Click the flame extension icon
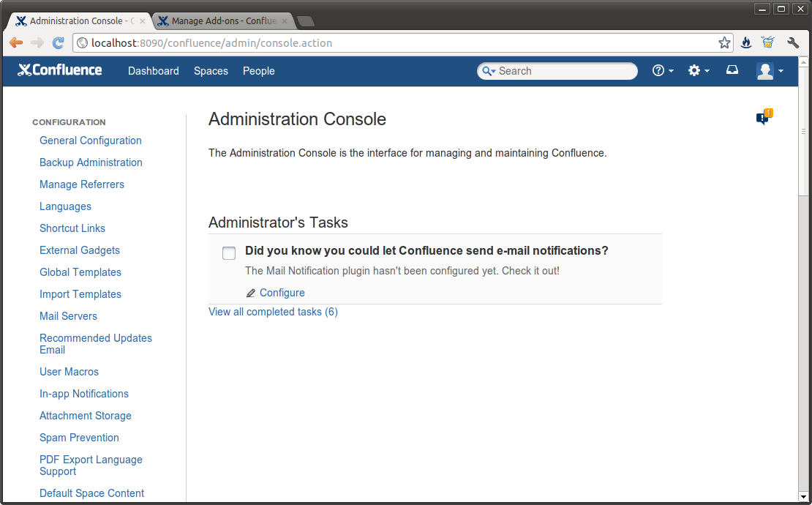Screen dimensions: 812x505 pos(746,42)
